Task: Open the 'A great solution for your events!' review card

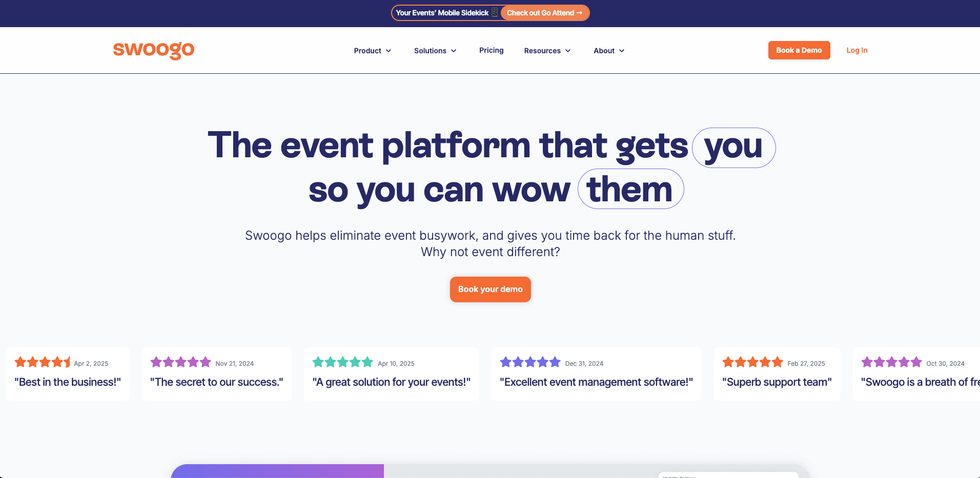Action: [391, 373]
